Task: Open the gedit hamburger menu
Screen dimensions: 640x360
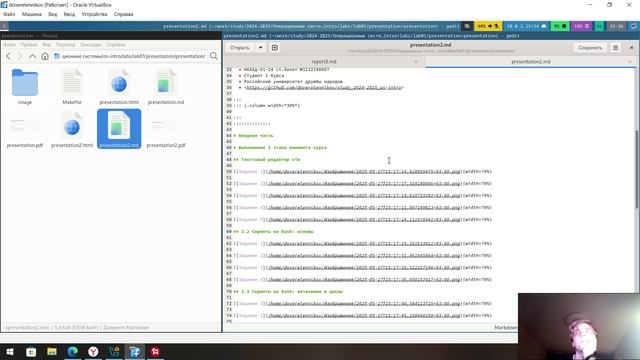Action: coord(616,48)
